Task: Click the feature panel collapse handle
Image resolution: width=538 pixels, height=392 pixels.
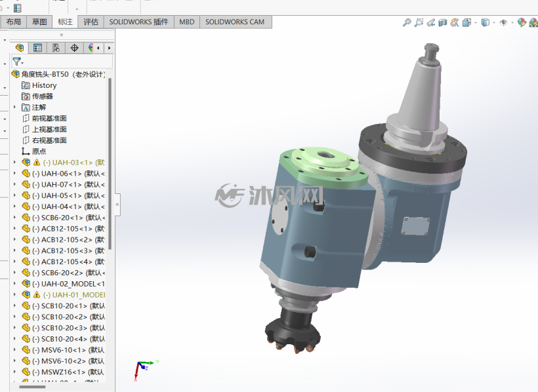Action: pyautogui.click(x=117, y=205)
